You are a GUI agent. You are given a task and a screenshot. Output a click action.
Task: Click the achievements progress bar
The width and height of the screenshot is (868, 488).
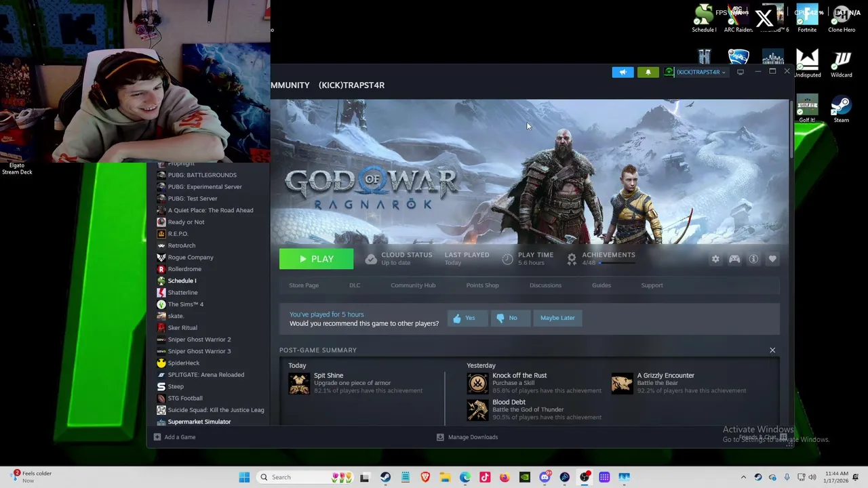(x=617, y=264)
